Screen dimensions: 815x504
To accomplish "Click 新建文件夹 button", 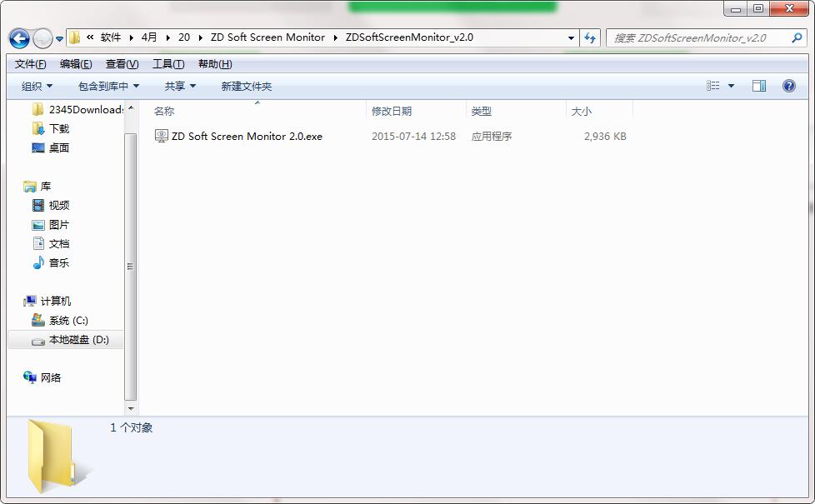I will [247, 87].
